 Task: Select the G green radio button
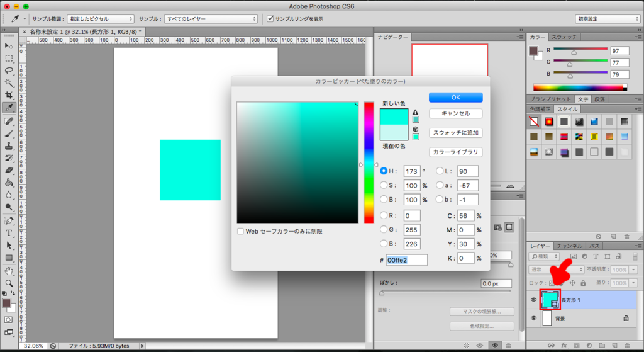(384, 229)
